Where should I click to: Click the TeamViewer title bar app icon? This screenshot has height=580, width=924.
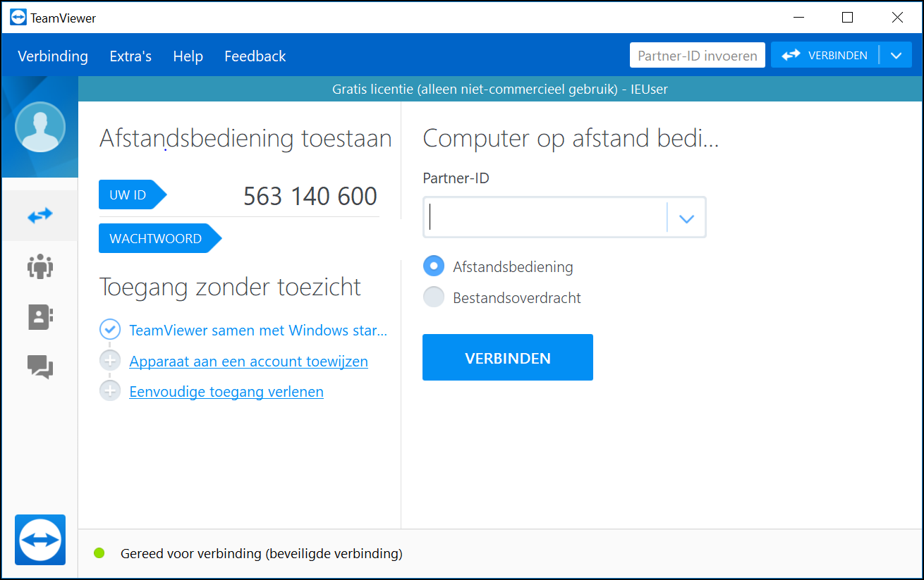click(18, 18)
